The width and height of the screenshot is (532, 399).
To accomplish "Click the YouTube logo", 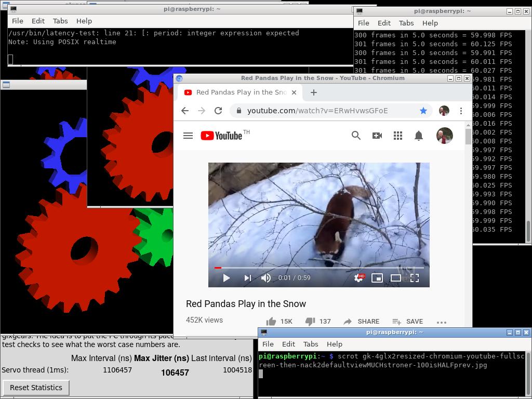I will (221, 136).
